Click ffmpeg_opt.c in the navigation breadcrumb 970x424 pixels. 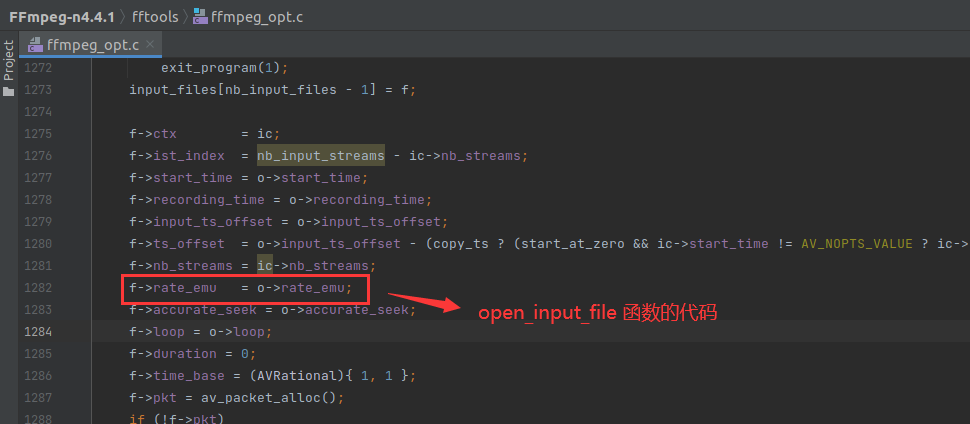(257, 15)
